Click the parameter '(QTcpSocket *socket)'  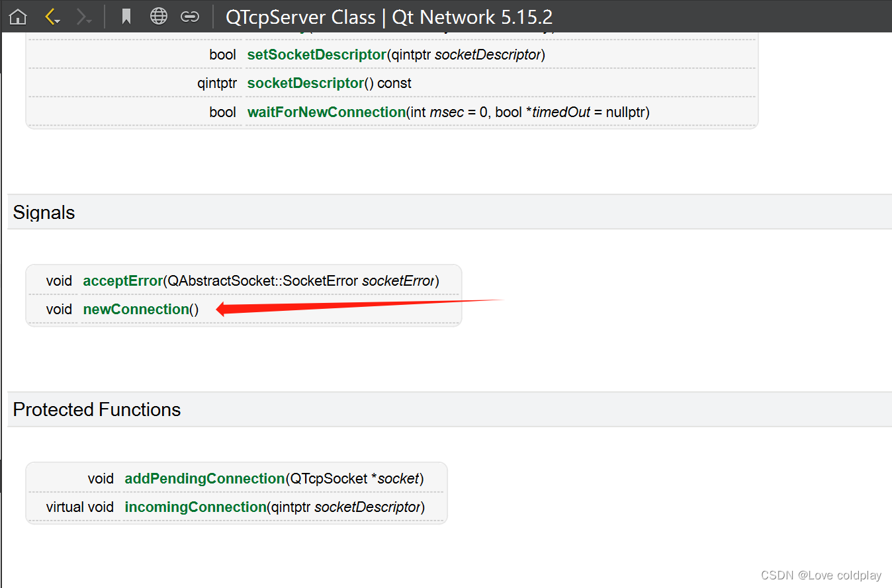(355, 479)
